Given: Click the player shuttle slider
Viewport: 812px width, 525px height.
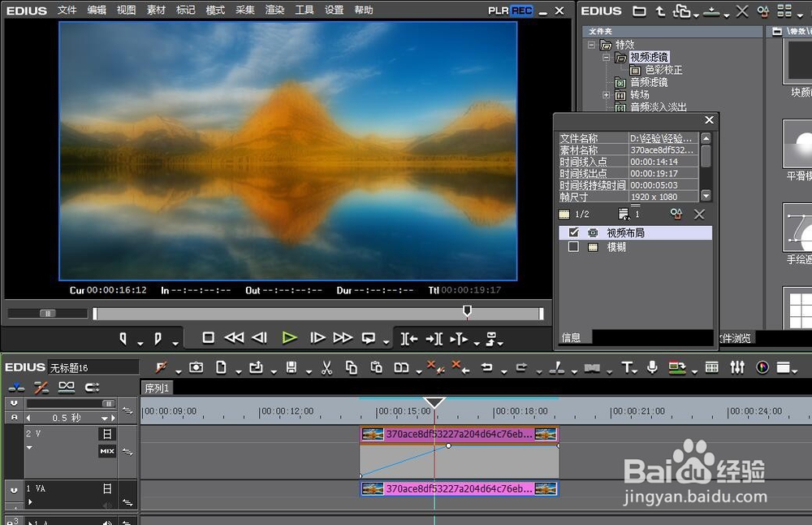Looking at the screenshot, I should 48,313.
